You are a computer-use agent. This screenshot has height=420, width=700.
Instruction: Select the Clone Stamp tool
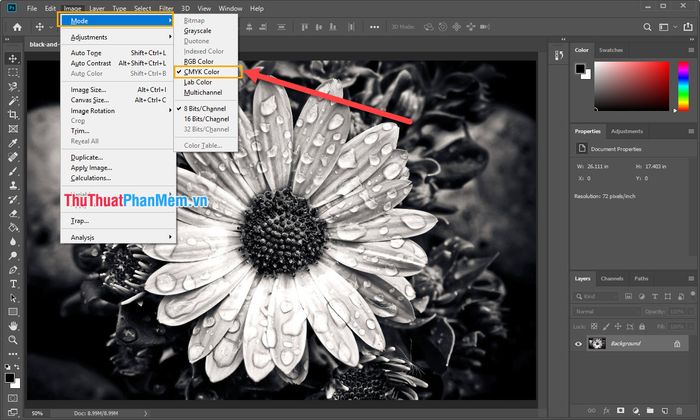[13, 185]
